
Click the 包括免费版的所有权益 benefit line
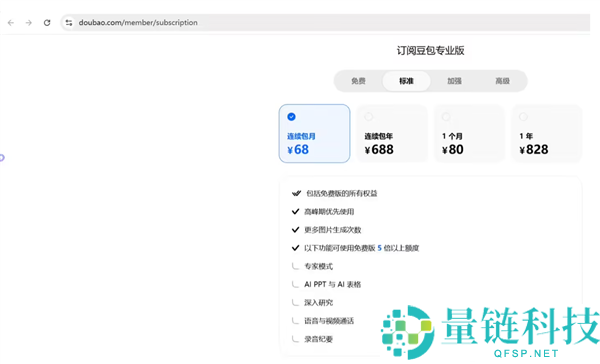click(x=341, y=194)
